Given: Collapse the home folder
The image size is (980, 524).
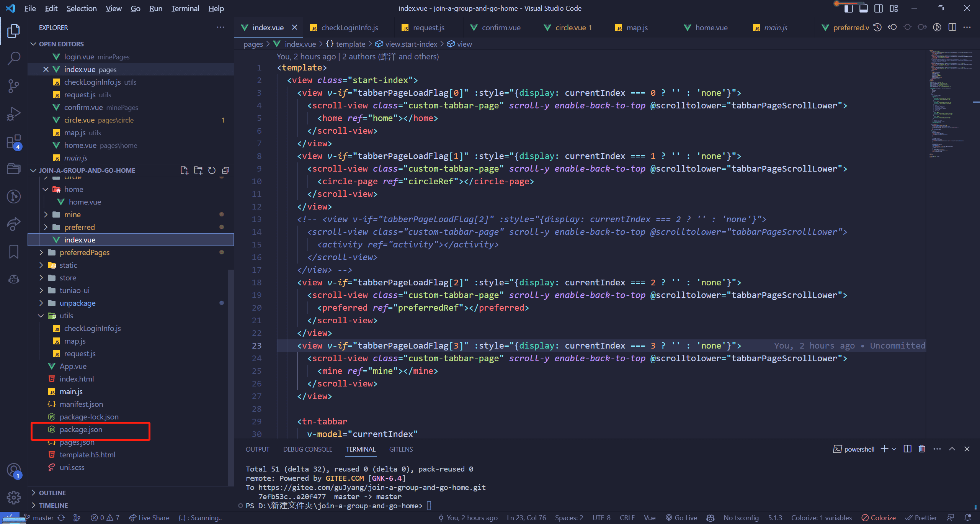Looking at the screenshot, I should [46, 189].
